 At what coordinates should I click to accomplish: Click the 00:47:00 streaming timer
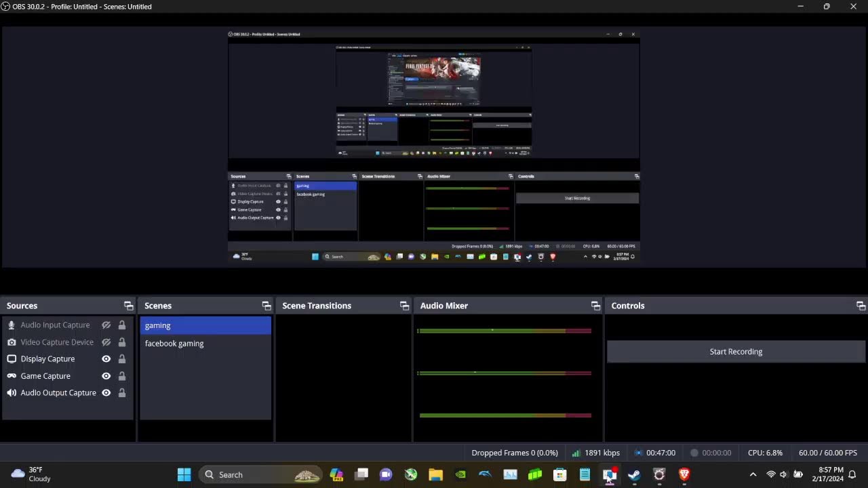tap(660, 453)
